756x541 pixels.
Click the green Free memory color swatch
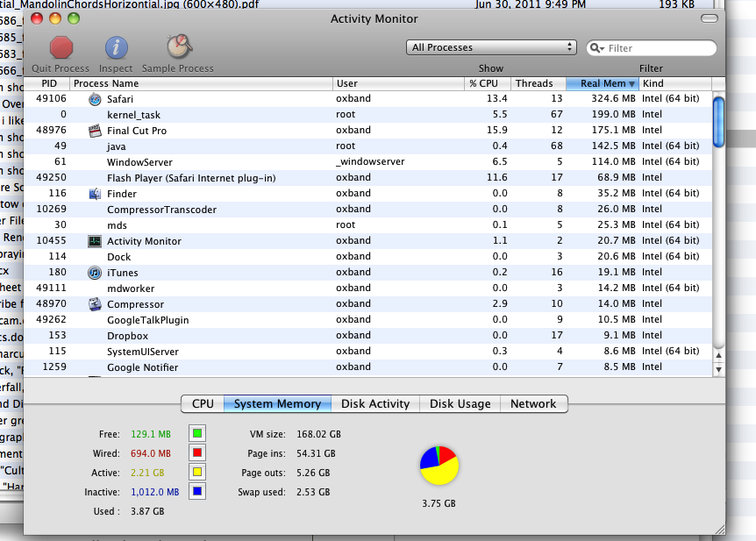[x=197, y=433]
